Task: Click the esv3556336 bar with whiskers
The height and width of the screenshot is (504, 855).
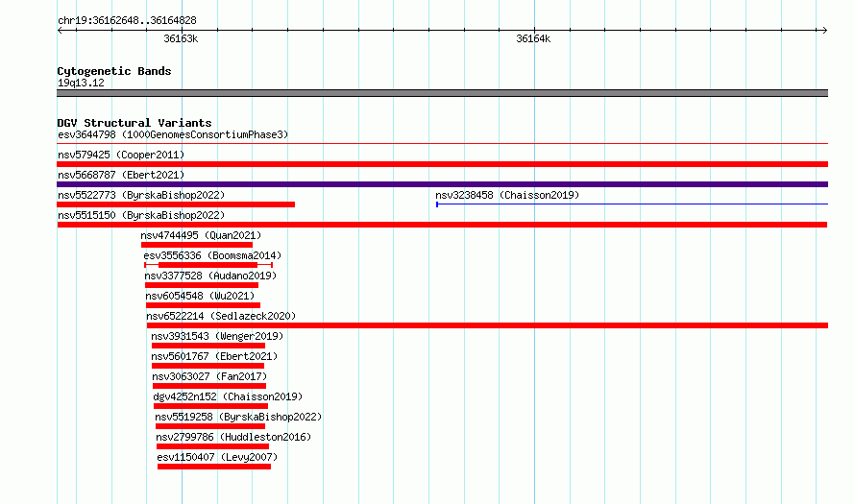Action: pos(208,265)
